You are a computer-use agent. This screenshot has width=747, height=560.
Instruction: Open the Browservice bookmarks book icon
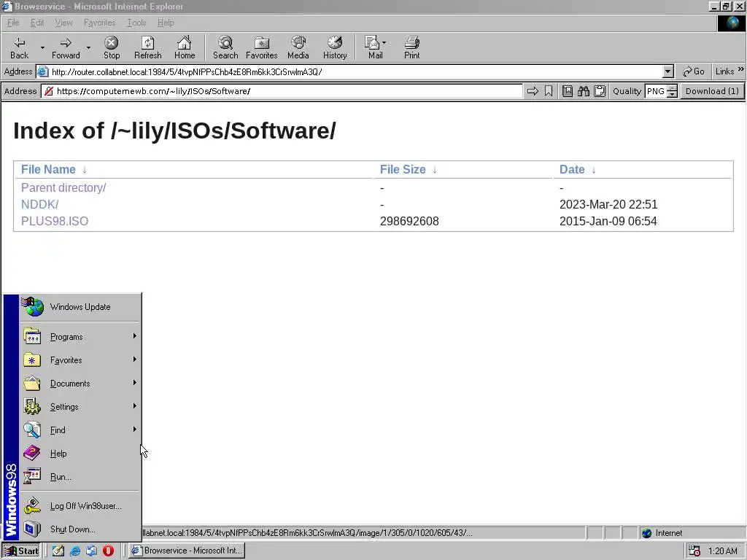pos(568,91)
